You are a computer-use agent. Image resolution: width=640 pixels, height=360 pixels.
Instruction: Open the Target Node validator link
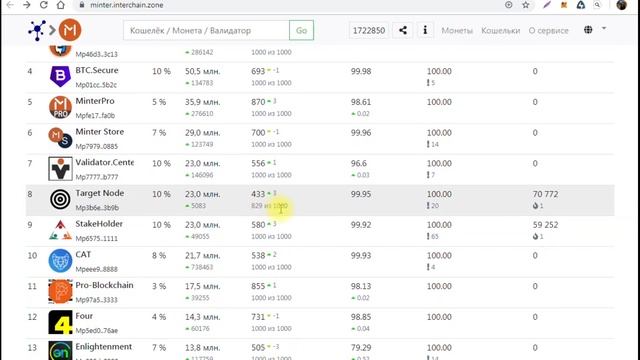click(100, 193)
